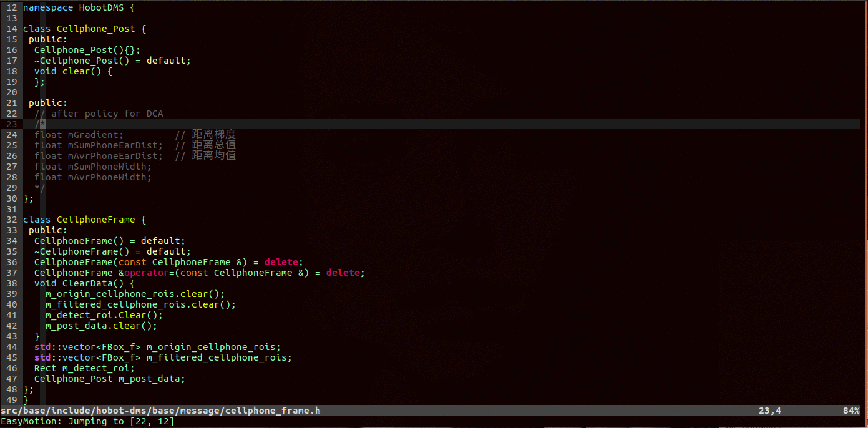The width and height of the screenshot is (868, 428).
Task: Click 'float mSumPhoneWidth;' declaration
Action: [93, 167]
